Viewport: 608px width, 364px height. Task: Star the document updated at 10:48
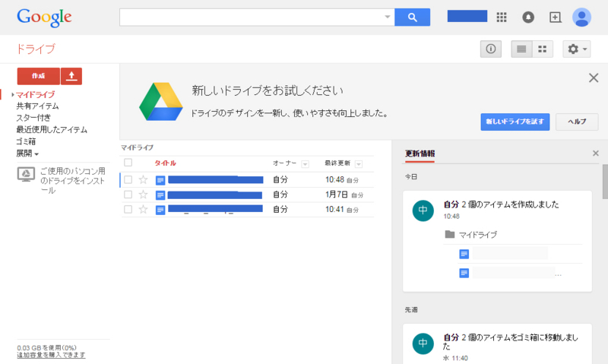pyautogui.click(x=143, y=179)
